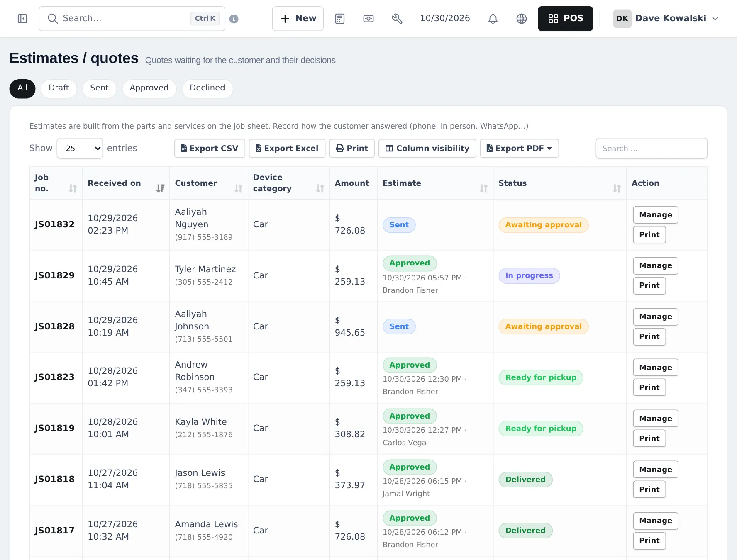Image resolution: width=737 pixels, height=560 pixels.
Task: Print estimate for JS01817
Action: [x=649, y=541]
